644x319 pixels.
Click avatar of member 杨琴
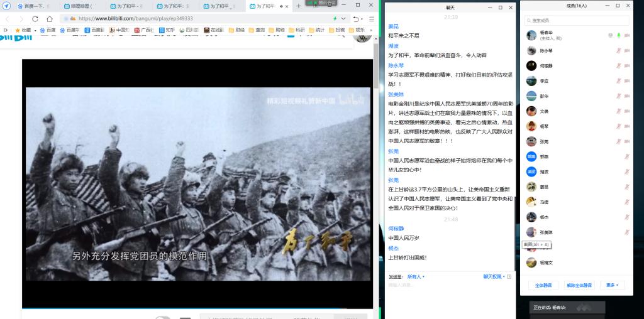coord(531,126)
